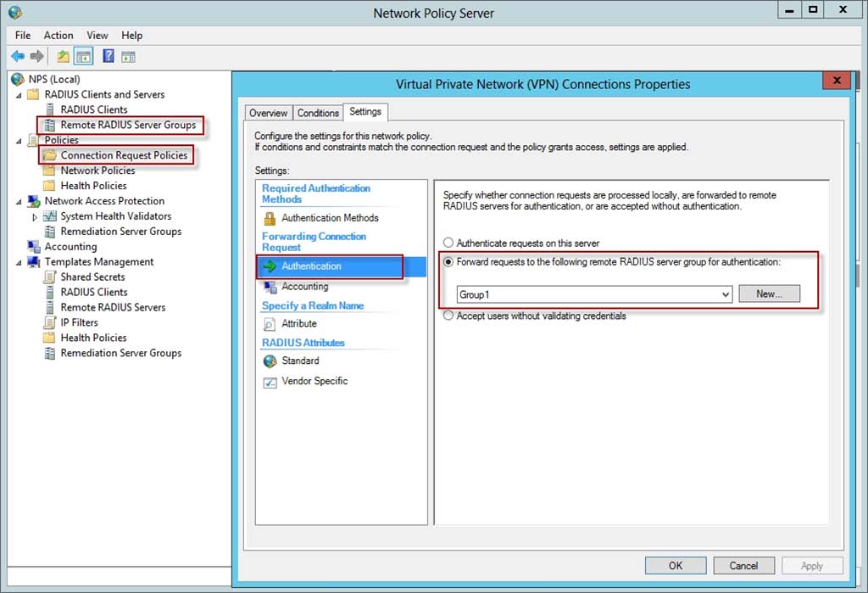The width and height of the screenshot is (868, 593).
Task: Click the Shared Secrets scroll icon
Action: coord(50,277)
